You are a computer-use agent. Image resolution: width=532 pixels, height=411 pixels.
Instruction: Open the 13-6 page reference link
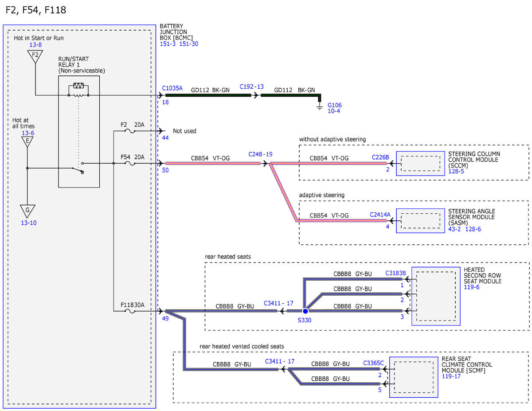coord(27,133)
